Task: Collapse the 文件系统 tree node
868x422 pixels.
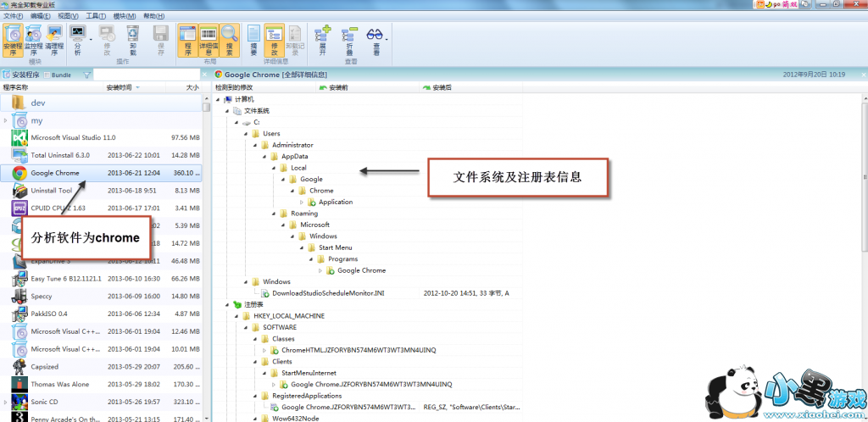Action: coord(227,111)
